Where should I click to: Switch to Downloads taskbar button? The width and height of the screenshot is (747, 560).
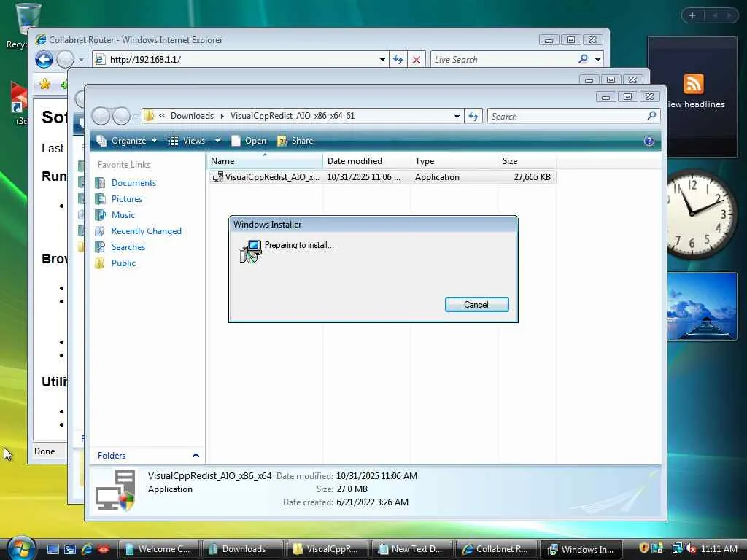pyautogui.click(x=243, y=549)
